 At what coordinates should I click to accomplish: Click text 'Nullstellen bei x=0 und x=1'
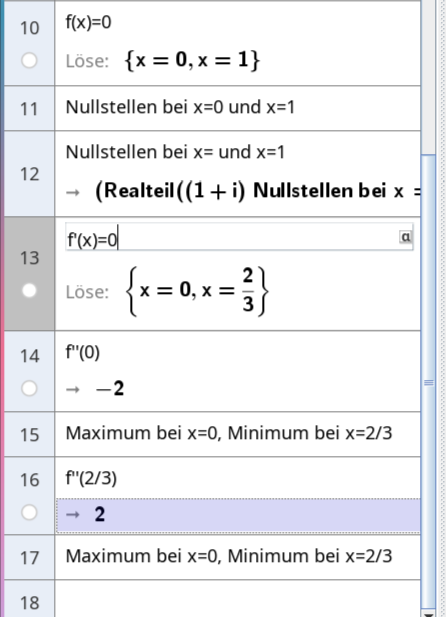coord(180,107)
